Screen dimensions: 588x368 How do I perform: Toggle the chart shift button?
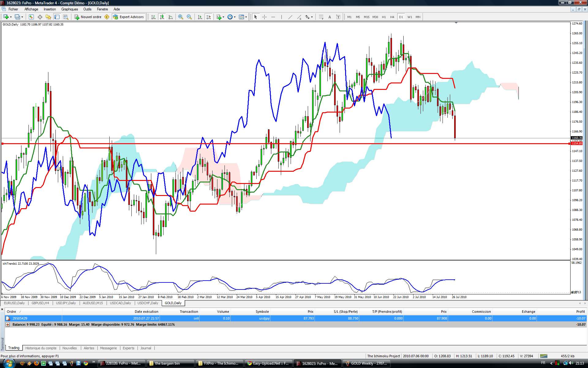click(x=209, y=17)
